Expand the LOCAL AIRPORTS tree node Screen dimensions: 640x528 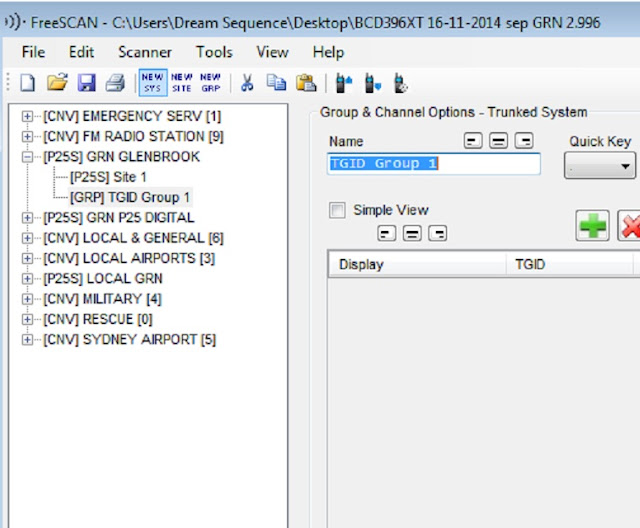click(x=27, y=258)
